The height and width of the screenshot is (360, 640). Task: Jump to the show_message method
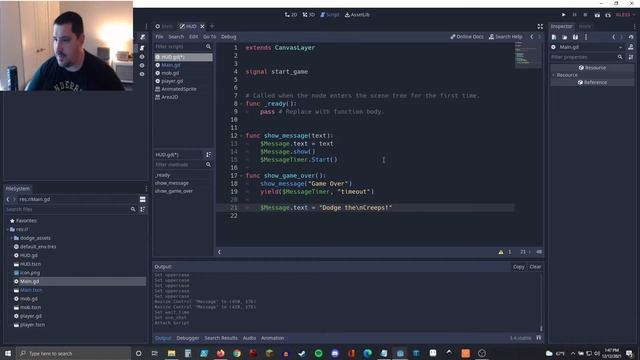coord(172,183)
